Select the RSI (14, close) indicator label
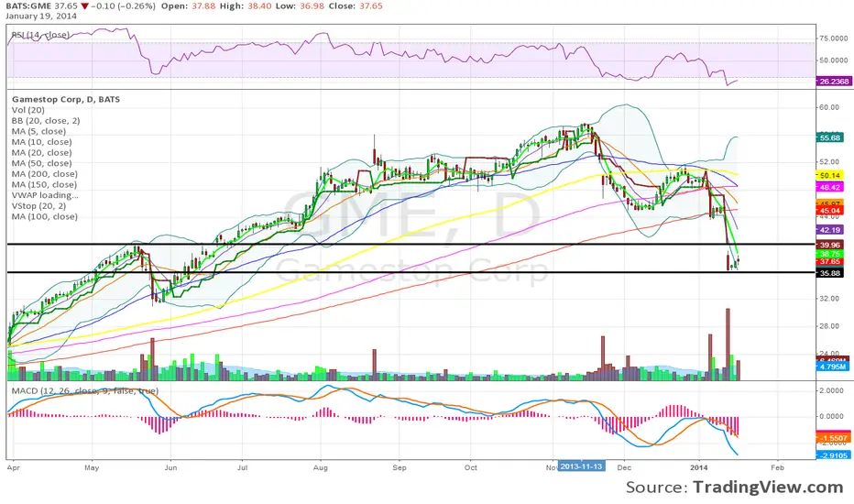The width and height of the screenshot is (854, 504). 38,36
